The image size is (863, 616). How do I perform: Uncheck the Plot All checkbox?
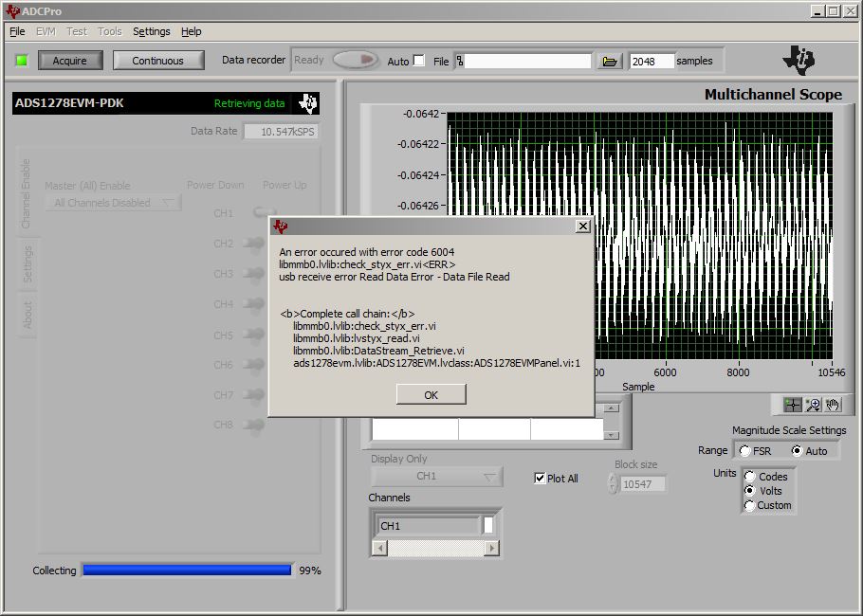(540, 479)
